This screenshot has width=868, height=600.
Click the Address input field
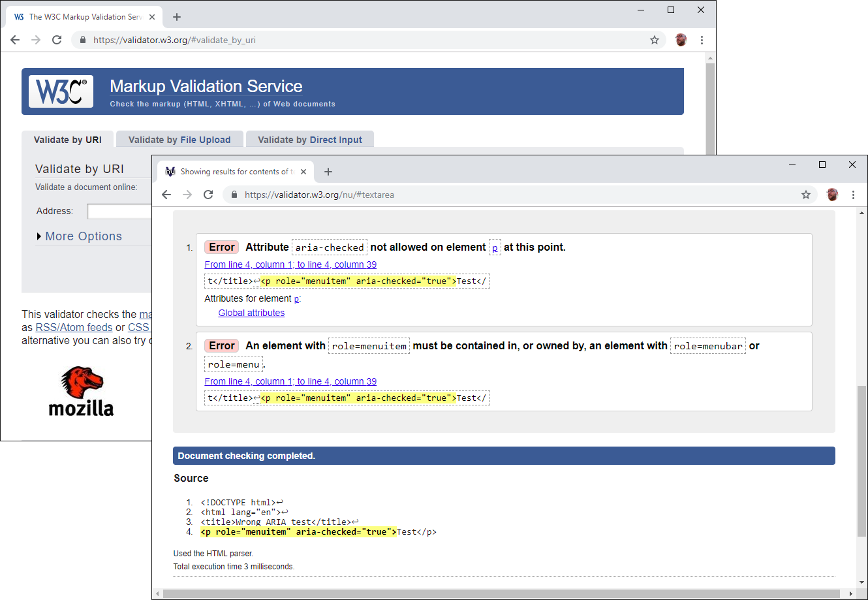pos(119,211)
